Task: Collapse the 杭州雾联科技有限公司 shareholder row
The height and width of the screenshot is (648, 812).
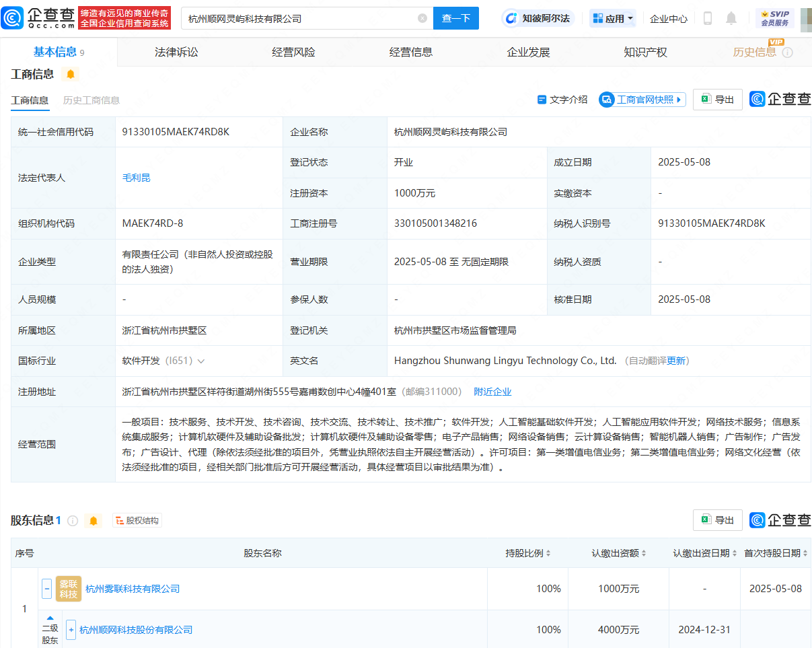Action: click(x=47, y=589)
